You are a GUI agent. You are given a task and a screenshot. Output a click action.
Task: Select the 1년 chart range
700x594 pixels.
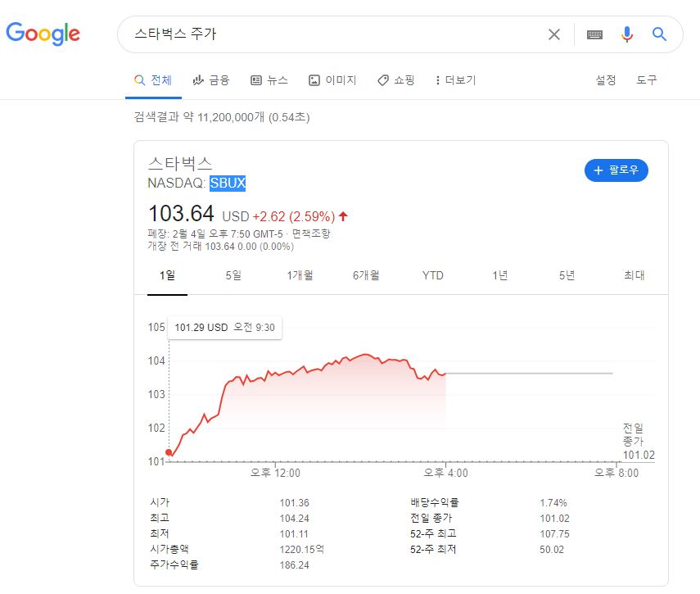pyautogui.click(x=500, y=275)
